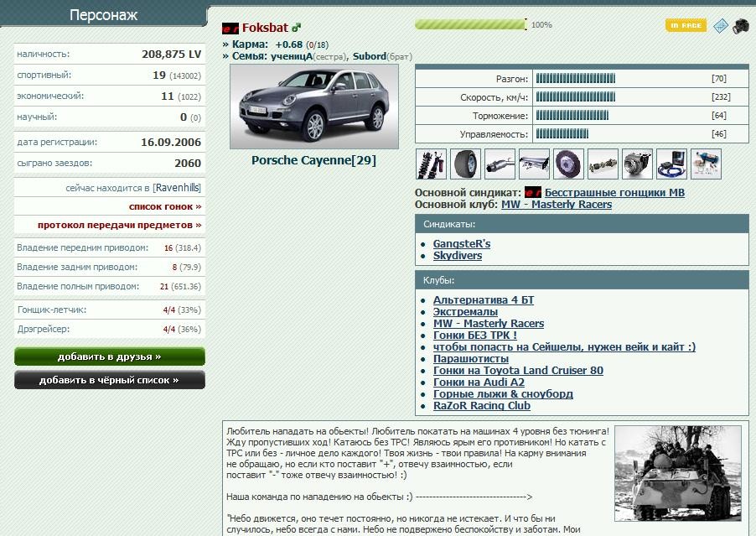Click the nitrous oxide bottle icon
The image size is (756, 536).
tap(706, 164)
